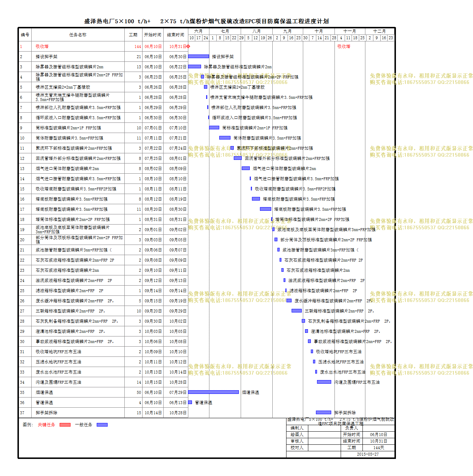The height and width of the screenshot is (476, 473).
Task: Click the 九月 month header
Action: click(287, 32)
